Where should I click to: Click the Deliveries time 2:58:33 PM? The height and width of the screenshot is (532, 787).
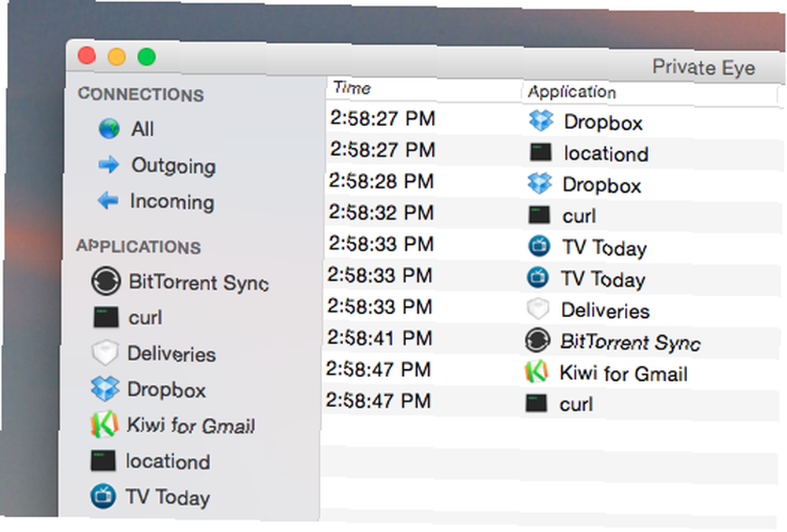tap(380, 306)
